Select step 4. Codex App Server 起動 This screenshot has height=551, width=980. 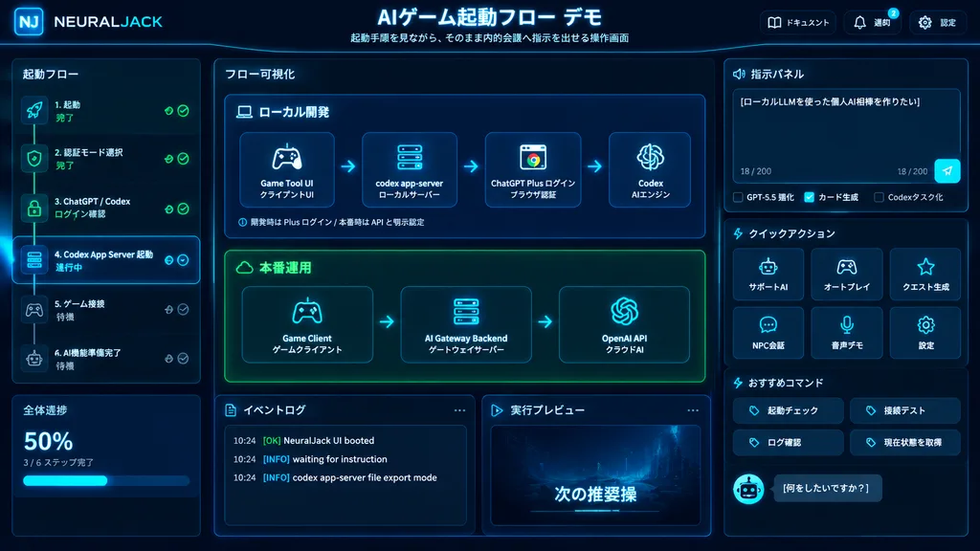[106, 260]
